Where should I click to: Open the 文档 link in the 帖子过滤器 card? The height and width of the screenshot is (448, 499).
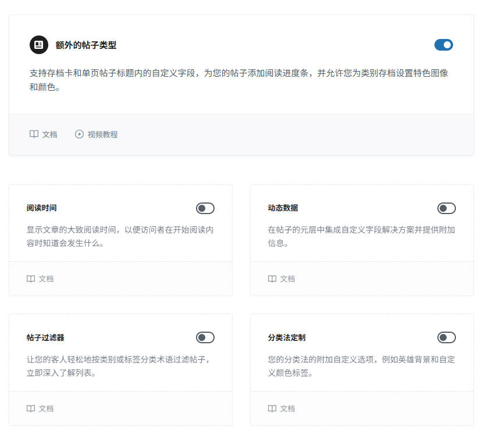[45, 408]
